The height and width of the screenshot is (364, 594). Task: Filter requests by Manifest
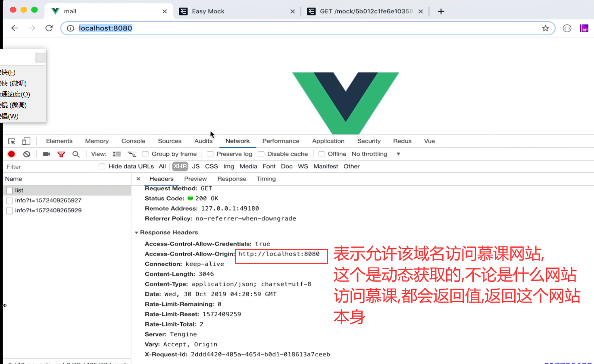click(325, 167)
